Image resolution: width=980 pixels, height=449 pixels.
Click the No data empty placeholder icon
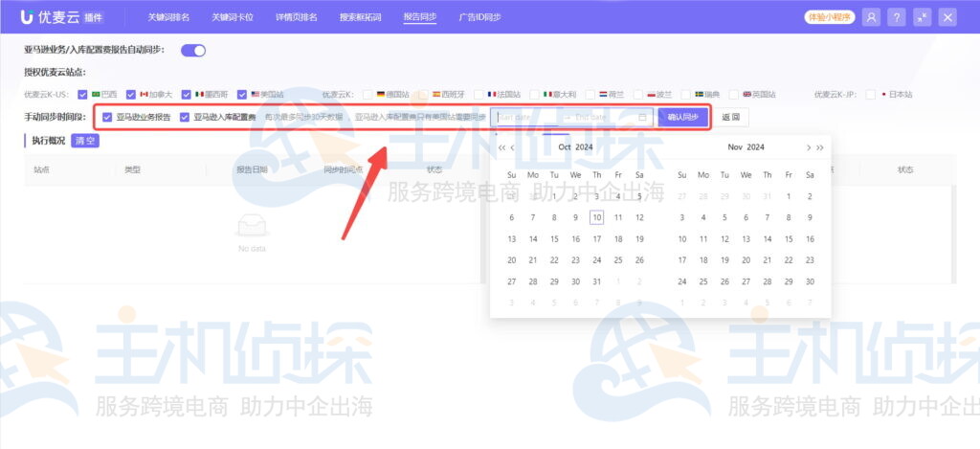pyautogui.click(x=252, y=226)
